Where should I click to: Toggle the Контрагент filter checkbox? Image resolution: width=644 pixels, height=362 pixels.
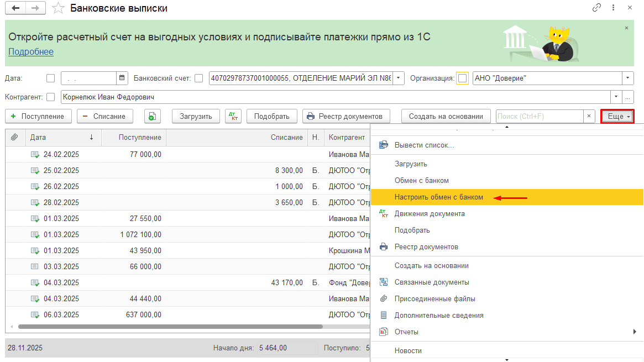[51, 97]
